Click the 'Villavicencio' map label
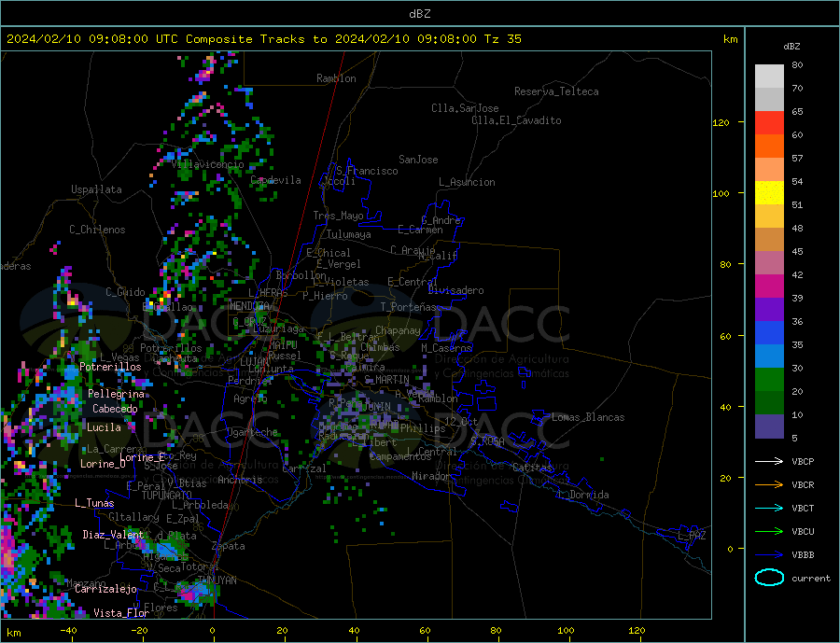 [208, 164]
